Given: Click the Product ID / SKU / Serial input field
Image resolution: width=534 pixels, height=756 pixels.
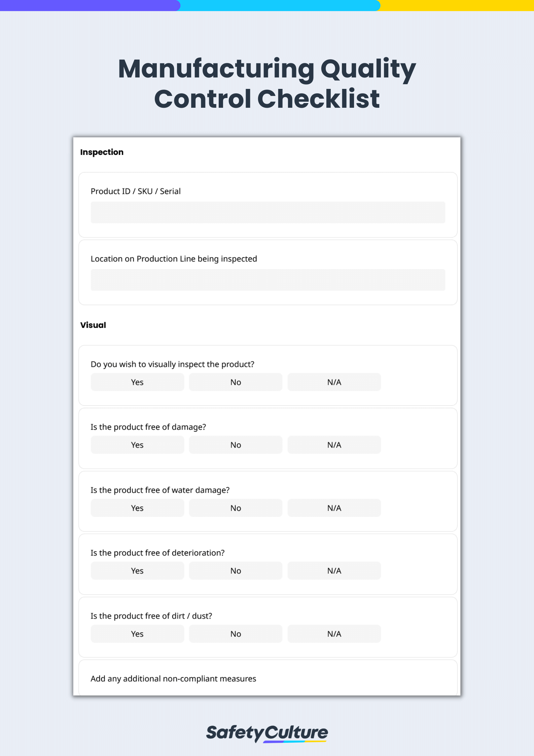Looking at the screenshot, I should (x=268, y=212).
